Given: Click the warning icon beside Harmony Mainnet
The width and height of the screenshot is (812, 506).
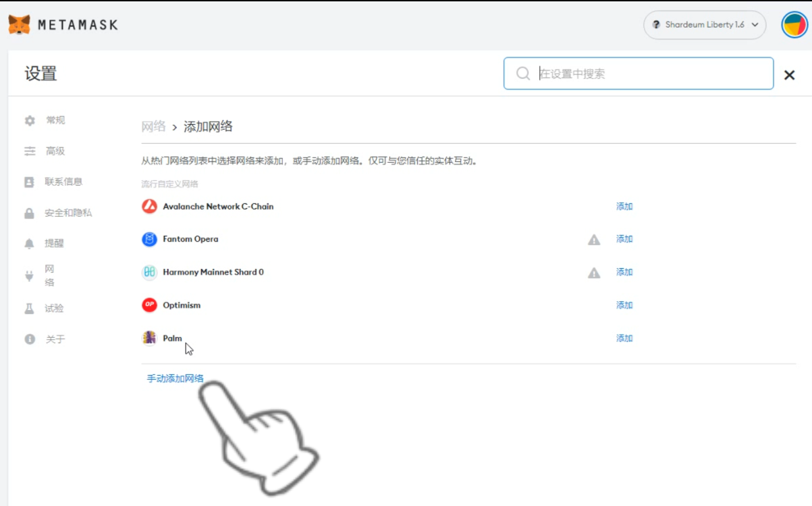Looking at the screenshot, I should click(x=595, y=272).
